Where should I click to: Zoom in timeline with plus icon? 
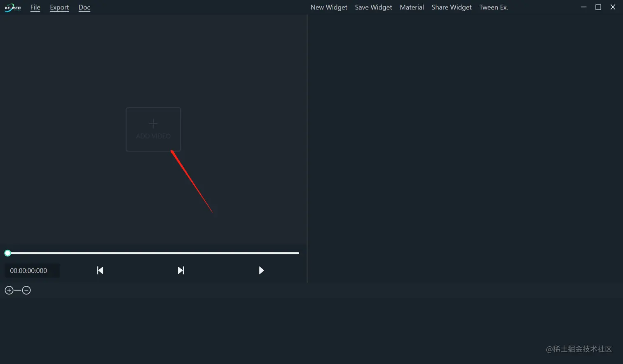9,290
